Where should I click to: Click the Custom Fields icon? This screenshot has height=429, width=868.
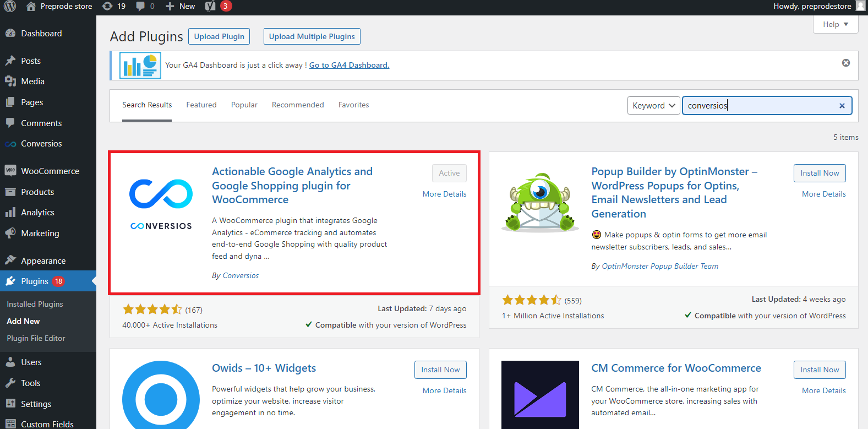[10, 424]
